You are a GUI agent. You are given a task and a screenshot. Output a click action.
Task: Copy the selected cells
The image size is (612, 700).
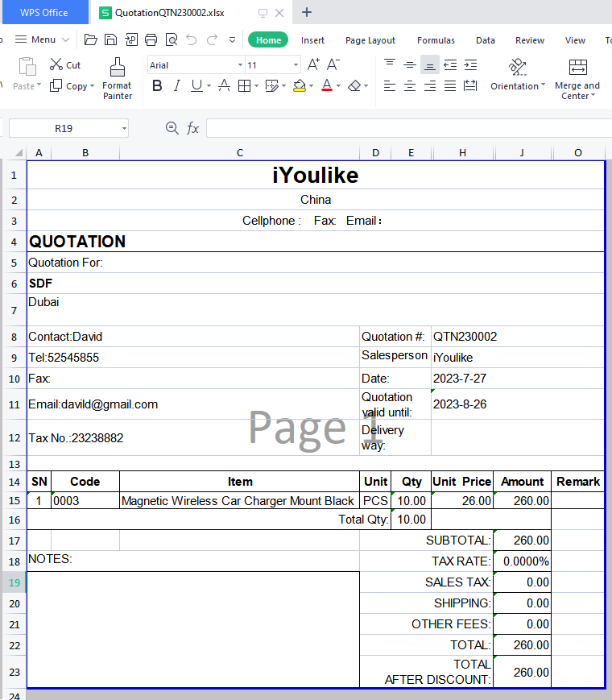pos(68,85)
